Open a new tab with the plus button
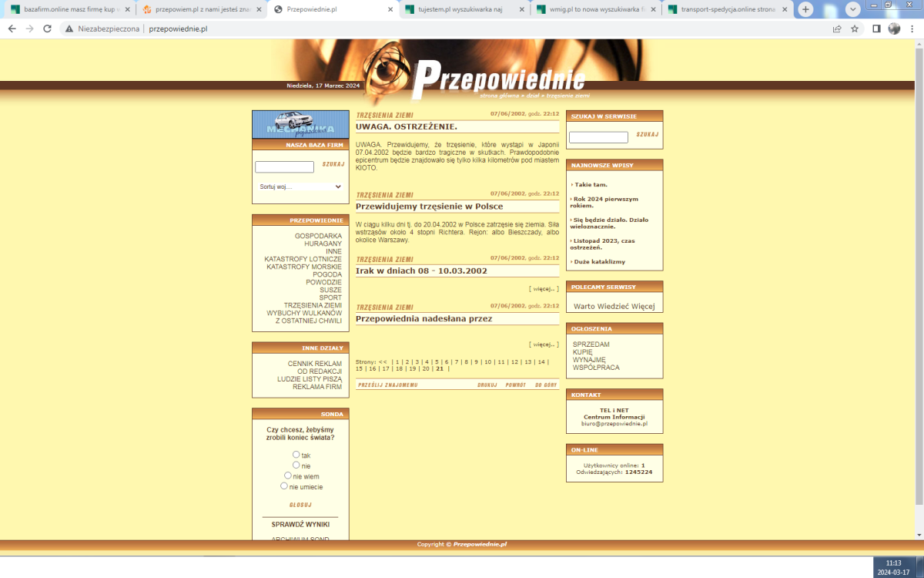The width and height of the screenshot is (924, 578). pyautogui.click(x=805, y=9)
